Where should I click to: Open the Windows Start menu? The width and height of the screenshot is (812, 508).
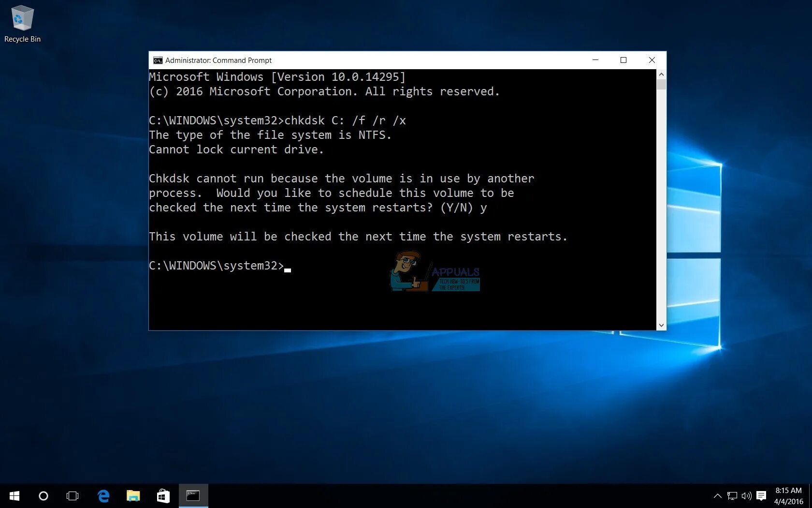click(14, 496)
